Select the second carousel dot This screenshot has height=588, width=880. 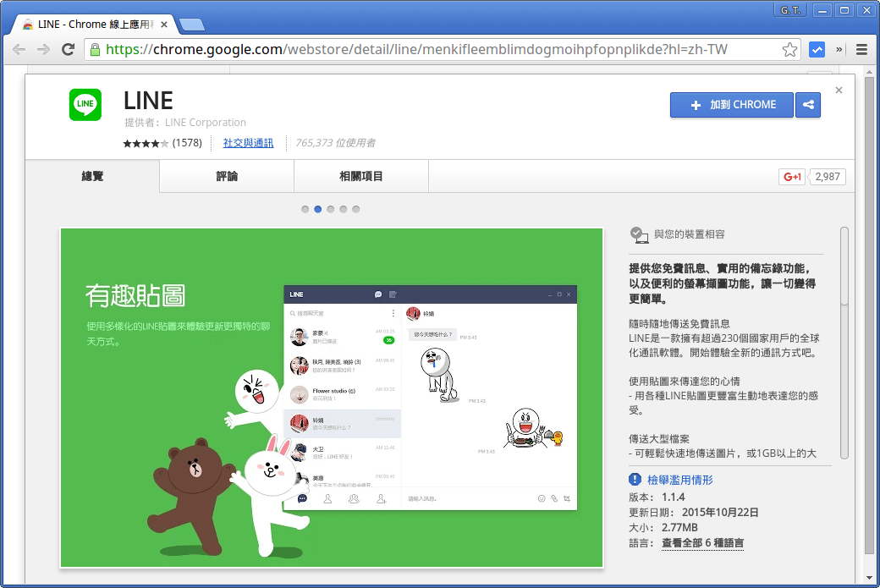click(x=317, y=208)
